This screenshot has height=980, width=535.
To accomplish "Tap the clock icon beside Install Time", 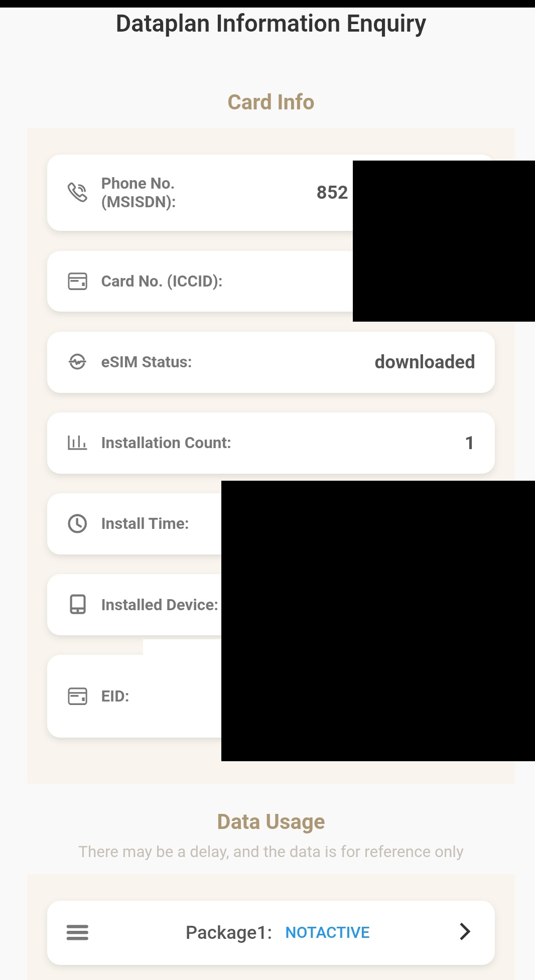I will [x=77, y=523].
